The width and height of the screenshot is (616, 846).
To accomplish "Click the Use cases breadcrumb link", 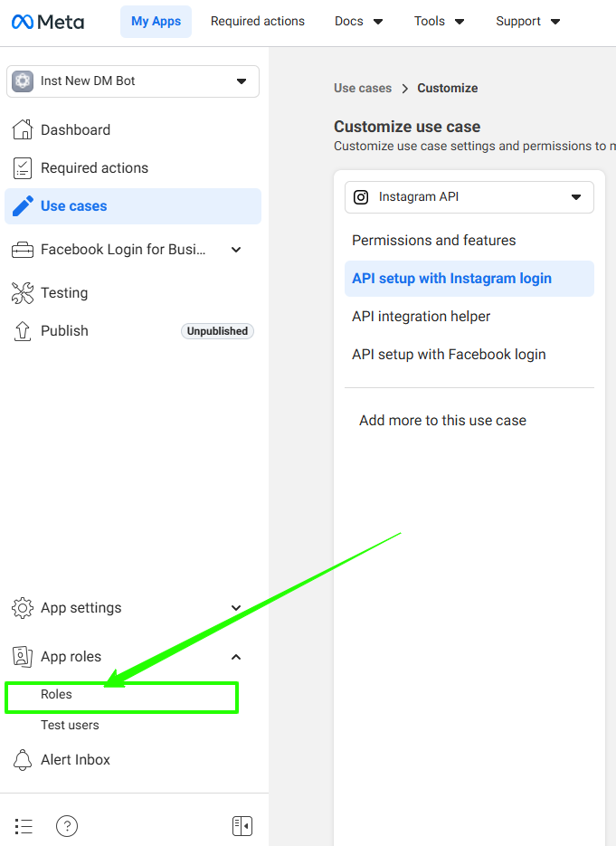I will [363, 88].
